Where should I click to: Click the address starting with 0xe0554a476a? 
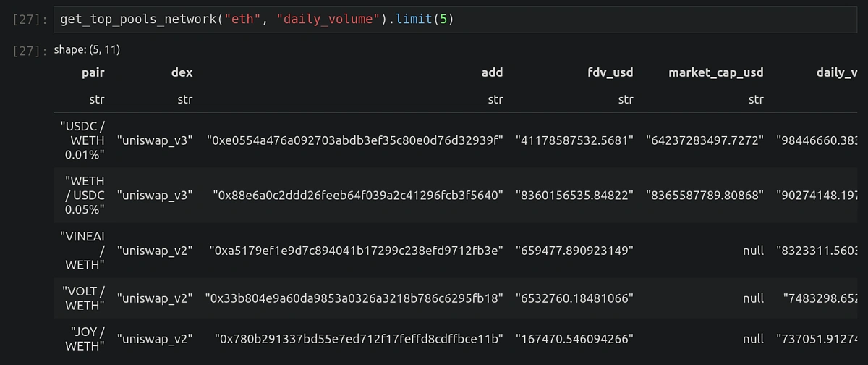pos(354,140)
